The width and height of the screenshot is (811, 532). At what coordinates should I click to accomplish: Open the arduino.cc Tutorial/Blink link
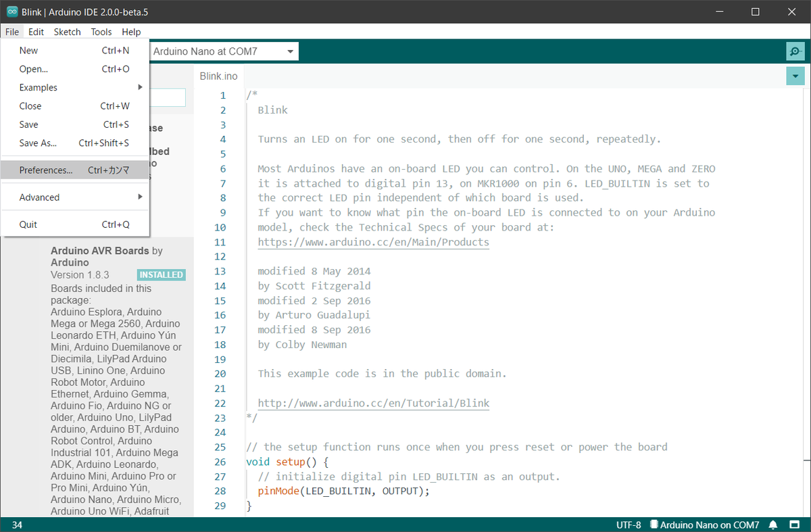coord(373,403)
